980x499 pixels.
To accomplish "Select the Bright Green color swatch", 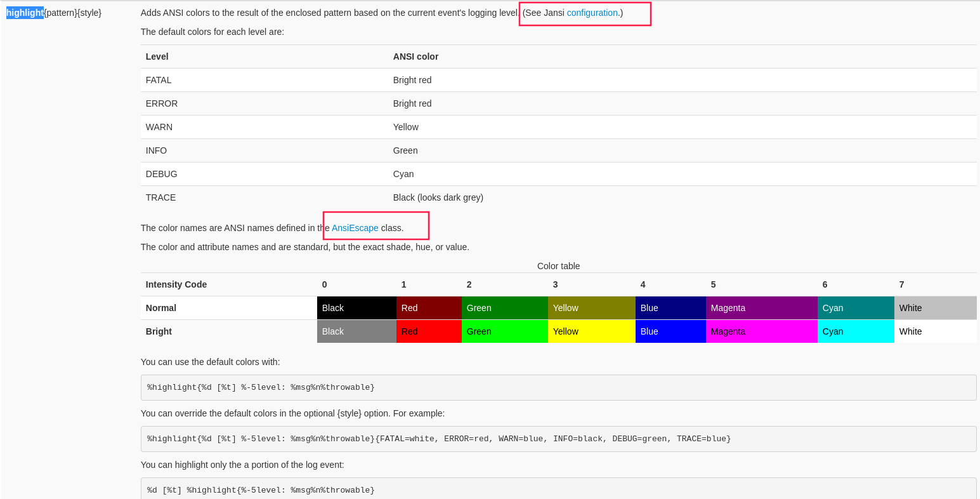I will tap(504, 331).
